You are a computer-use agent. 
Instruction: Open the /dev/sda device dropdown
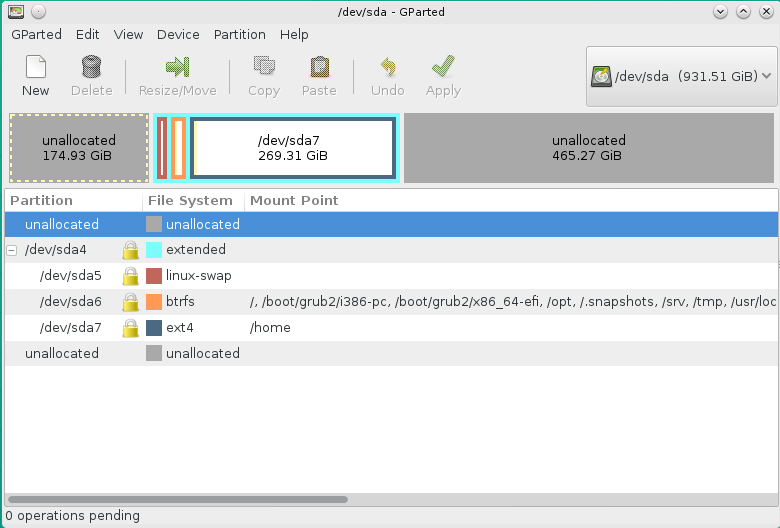coord(682,77)
